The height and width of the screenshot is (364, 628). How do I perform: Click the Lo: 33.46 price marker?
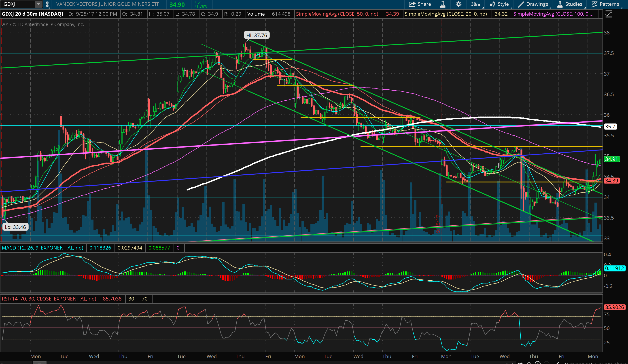pos(15,227)
